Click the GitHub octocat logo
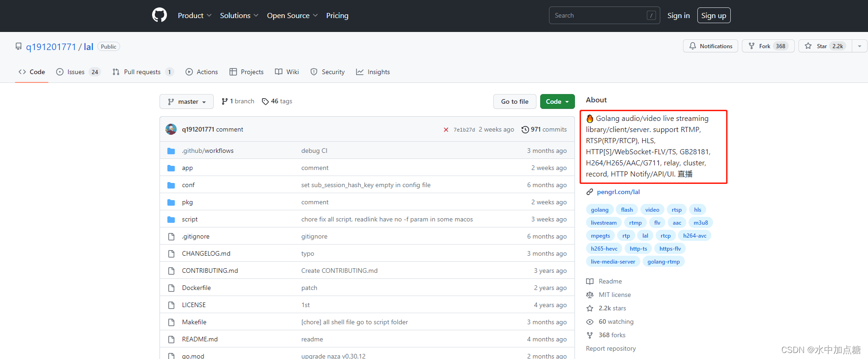Viewport: 868px width, 359px height. coord(160,15)
